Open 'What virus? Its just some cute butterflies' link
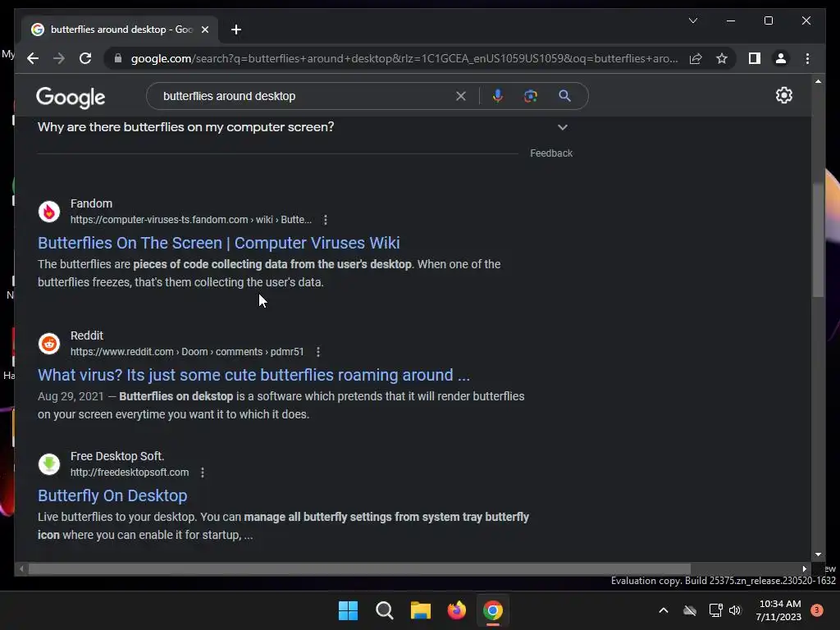Viewport: 840px width, 630px height. pos(253,375)
